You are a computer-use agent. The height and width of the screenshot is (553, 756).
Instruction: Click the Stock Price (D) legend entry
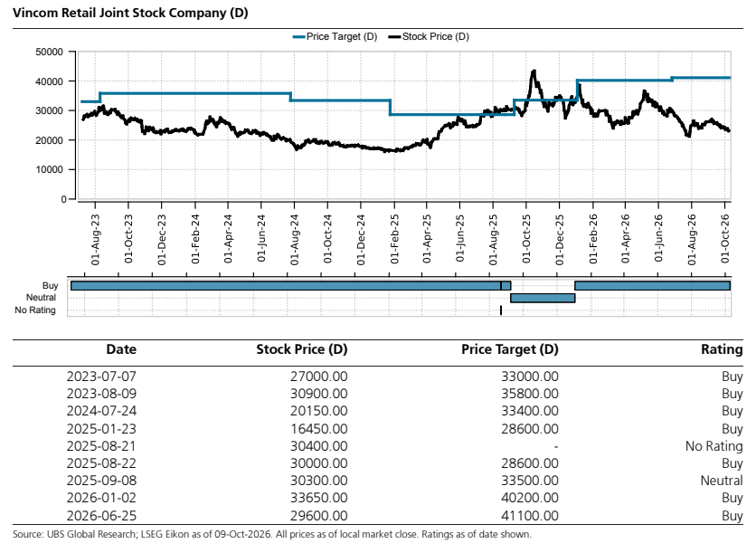click(429, 37)
